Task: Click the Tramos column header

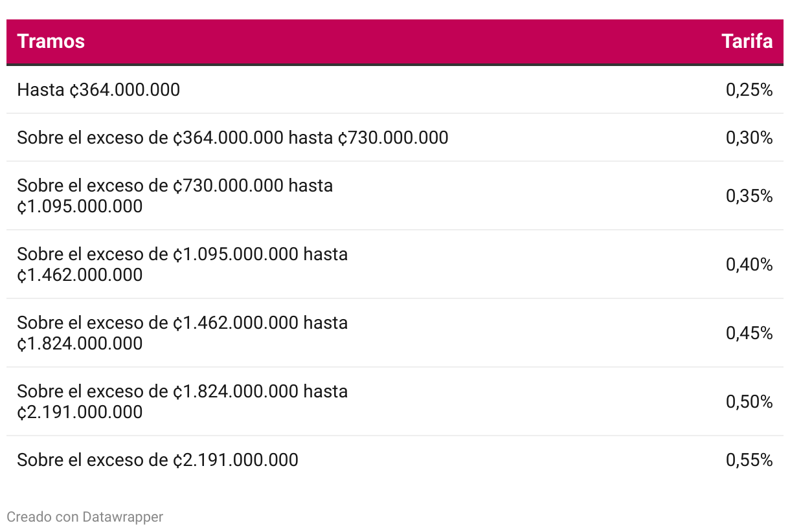Action: (x=51, y=41)
